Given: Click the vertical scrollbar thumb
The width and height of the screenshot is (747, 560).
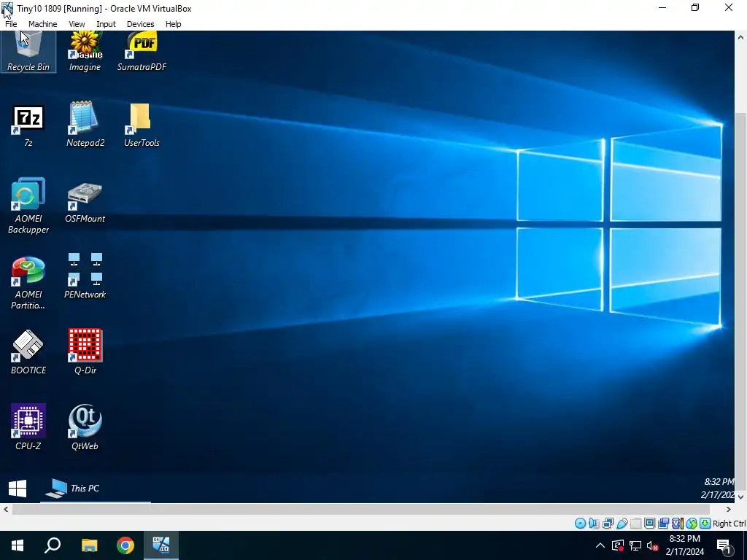Looking at the screenshot, I should 741,300.
